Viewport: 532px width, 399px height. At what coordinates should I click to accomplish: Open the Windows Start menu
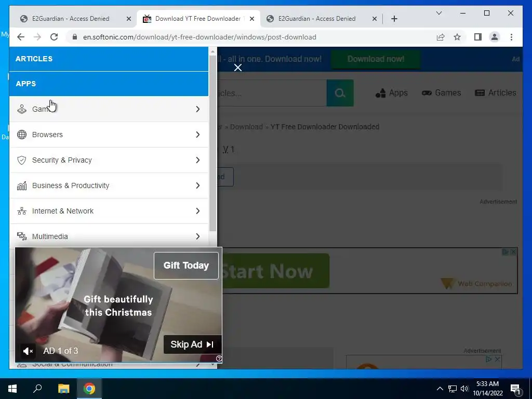12,389
